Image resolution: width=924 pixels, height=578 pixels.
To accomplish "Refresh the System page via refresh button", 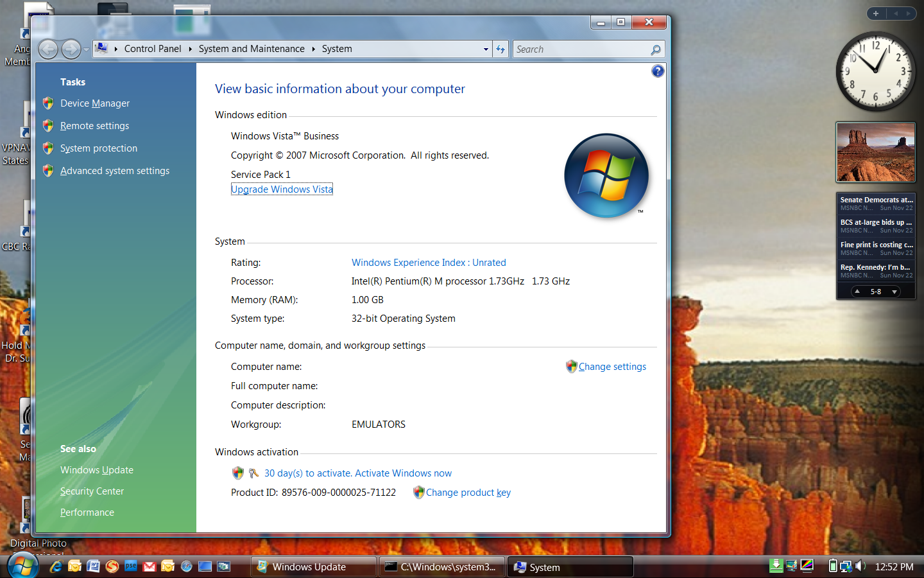I will tap(501, 49).
